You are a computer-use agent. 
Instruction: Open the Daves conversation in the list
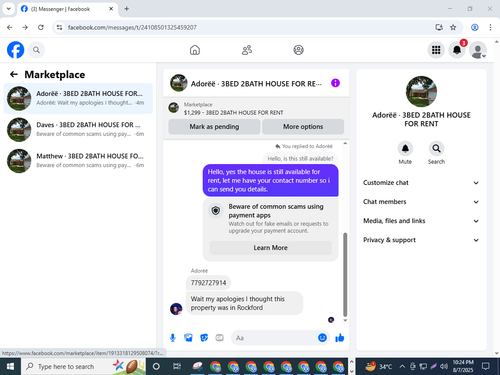point(78,129)
